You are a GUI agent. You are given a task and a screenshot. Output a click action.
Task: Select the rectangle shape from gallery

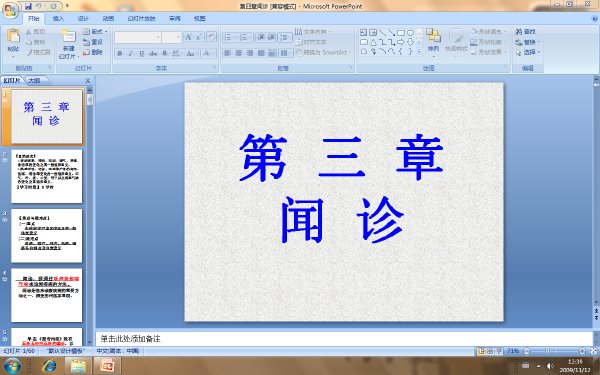401,33
